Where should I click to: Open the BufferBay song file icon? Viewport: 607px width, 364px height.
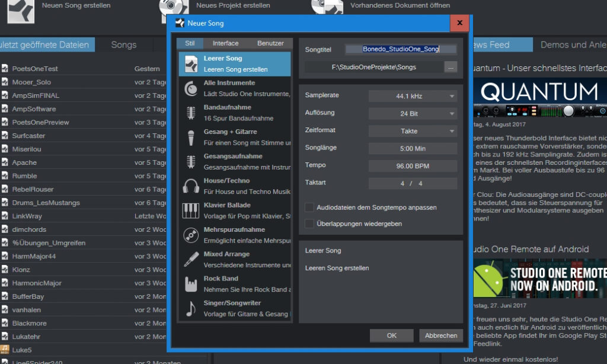pyautogui.click(x=5, y=296)
